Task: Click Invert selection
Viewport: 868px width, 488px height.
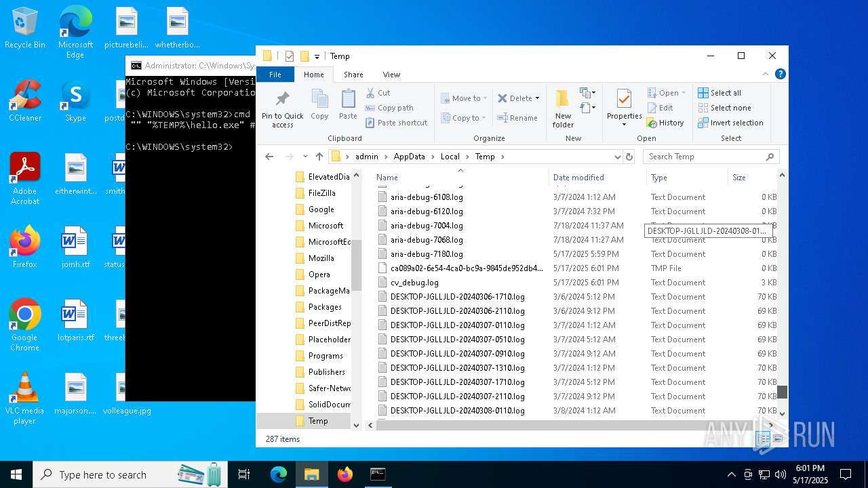Action: coord(730,123)
